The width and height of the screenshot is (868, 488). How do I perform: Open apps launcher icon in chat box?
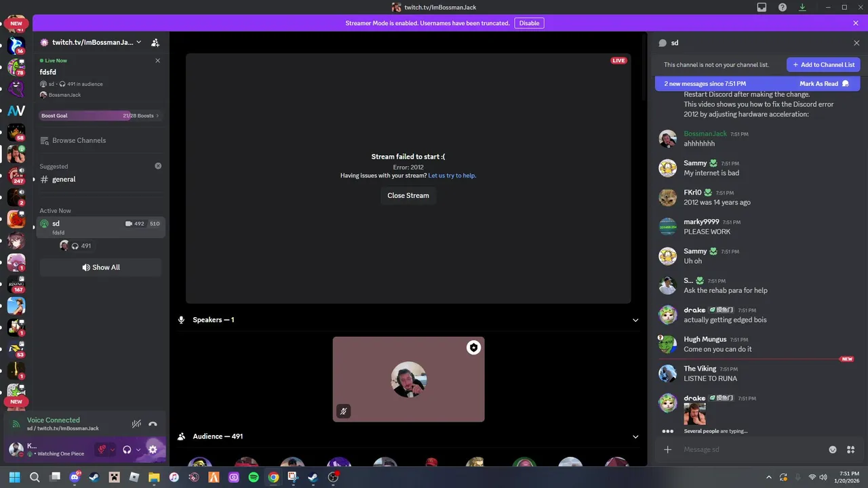(x=850, y=449)
